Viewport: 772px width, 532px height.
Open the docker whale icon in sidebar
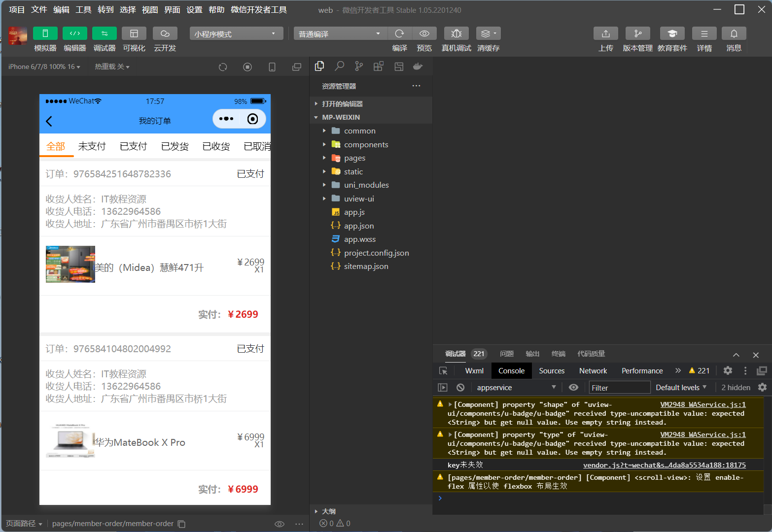coord(418,66)
